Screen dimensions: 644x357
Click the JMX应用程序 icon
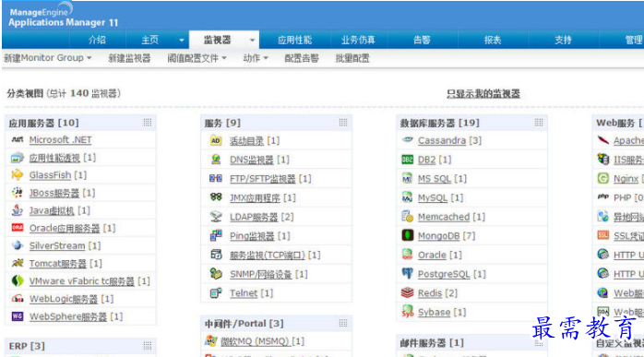[x=216, y=197]
